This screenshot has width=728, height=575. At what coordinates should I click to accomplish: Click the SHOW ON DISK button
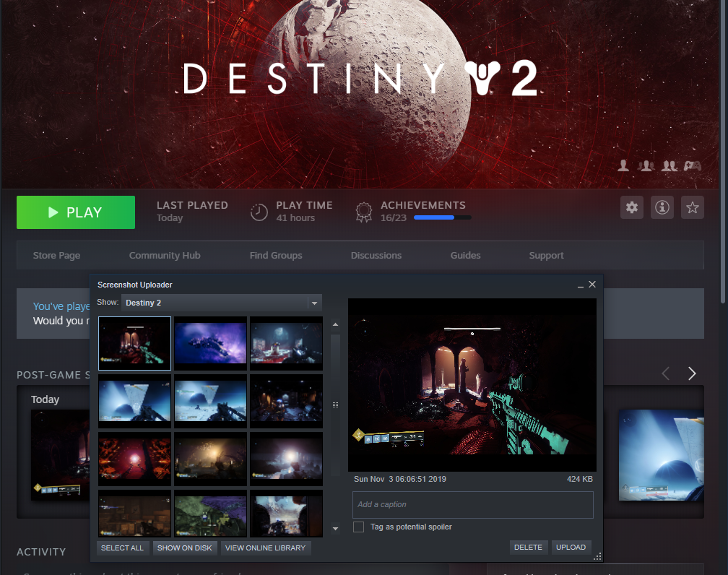[x=184, y=548]
